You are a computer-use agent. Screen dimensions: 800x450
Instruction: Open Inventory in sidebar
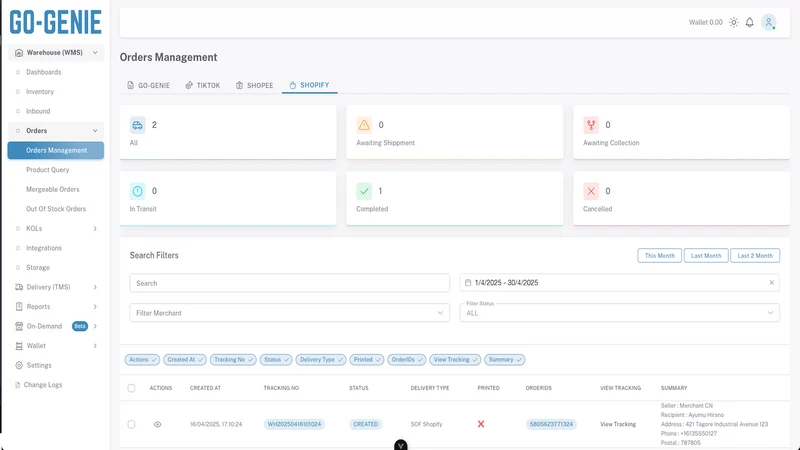[40, 92]
